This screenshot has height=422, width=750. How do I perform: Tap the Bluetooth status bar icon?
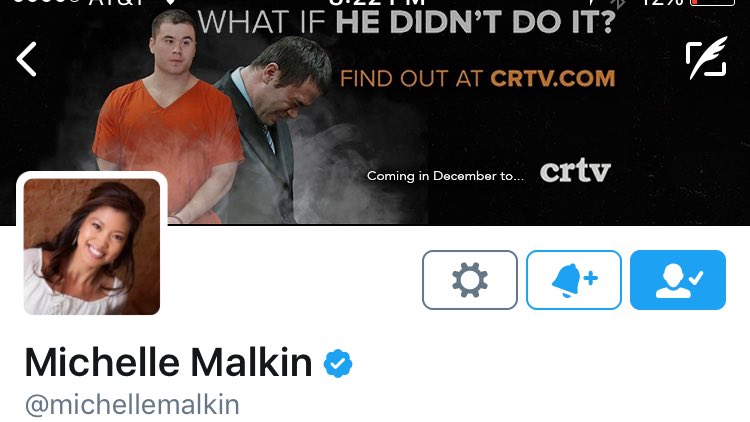click(x=618, y=4)
